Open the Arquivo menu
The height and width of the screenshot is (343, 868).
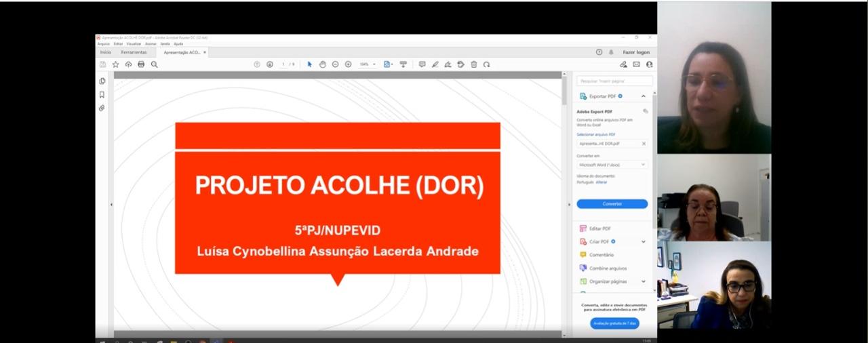[103, 43]
